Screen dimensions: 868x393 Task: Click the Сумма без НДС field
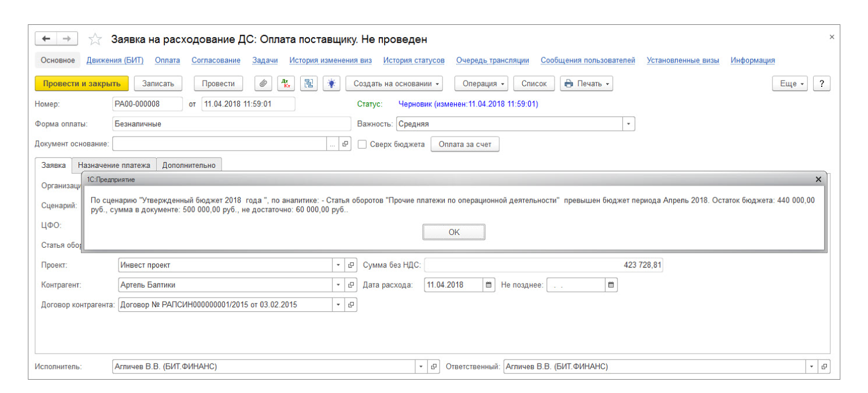544,265
